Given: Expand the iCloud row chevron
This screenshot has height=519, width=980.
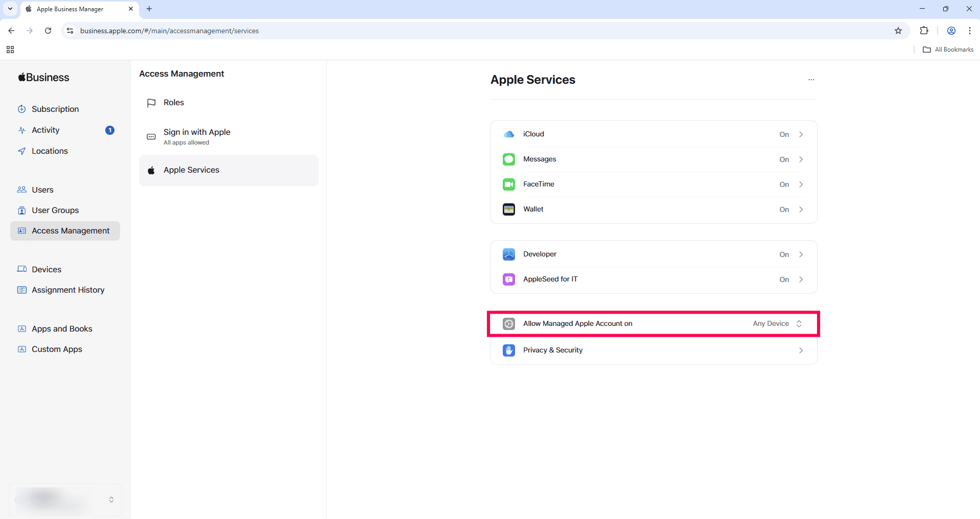Looking at the screenshot, I should tap(801, 134).
